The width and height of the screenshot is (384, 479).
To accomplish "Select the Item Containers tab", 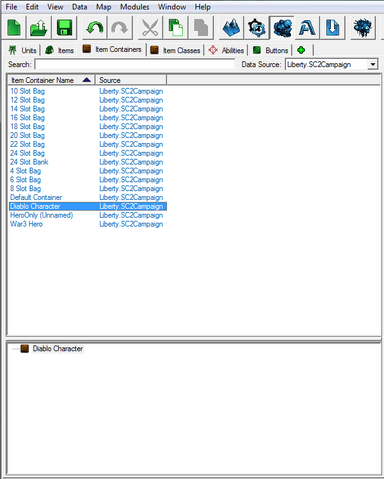I will [x=112, y=49].
